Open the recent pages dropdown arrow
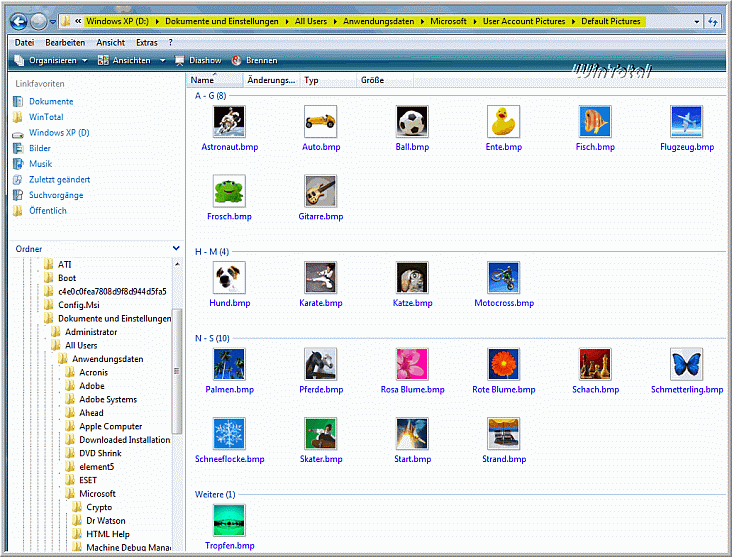 pyautogui.click(x=53, y=21)
